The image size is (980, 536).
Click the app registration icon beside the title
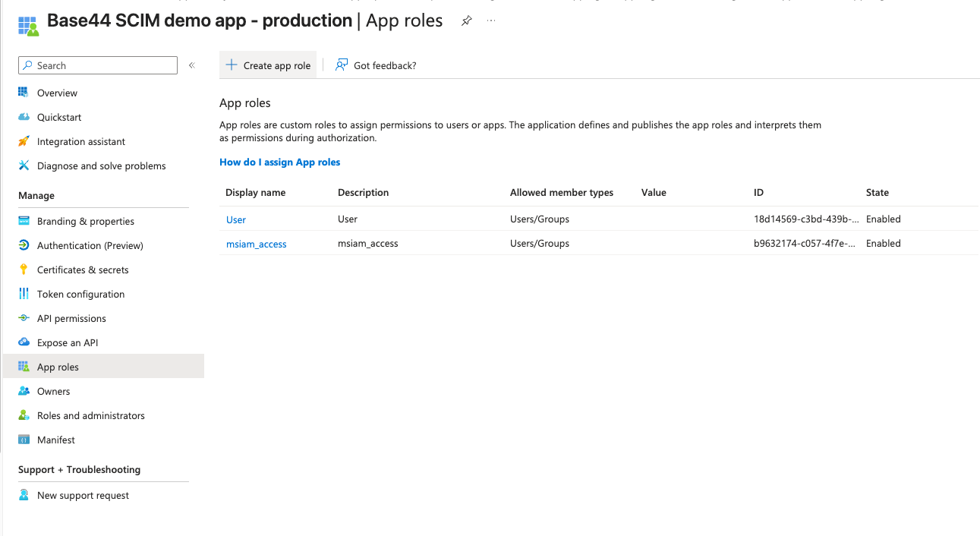click(x=28, y=25)
